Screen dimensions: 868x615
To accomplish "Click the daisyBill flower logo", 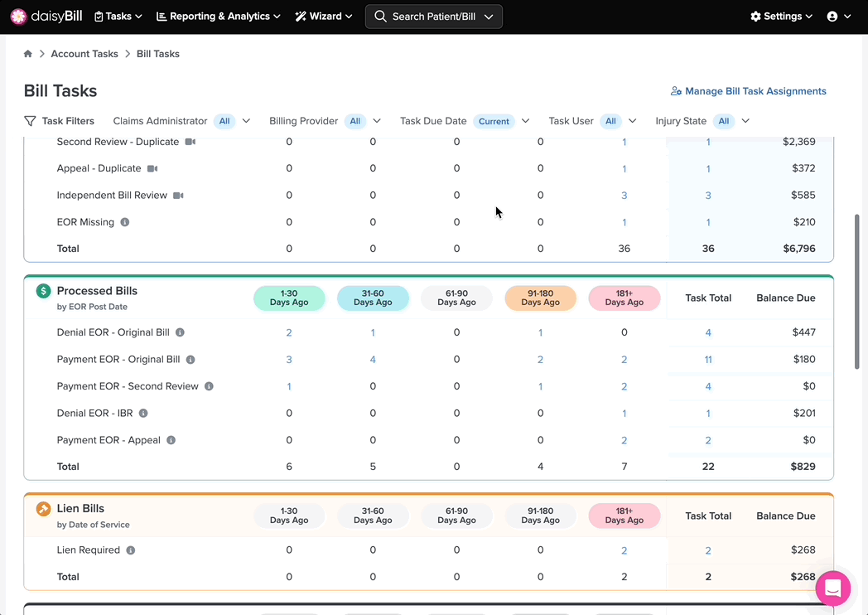I will coord(18,17).
